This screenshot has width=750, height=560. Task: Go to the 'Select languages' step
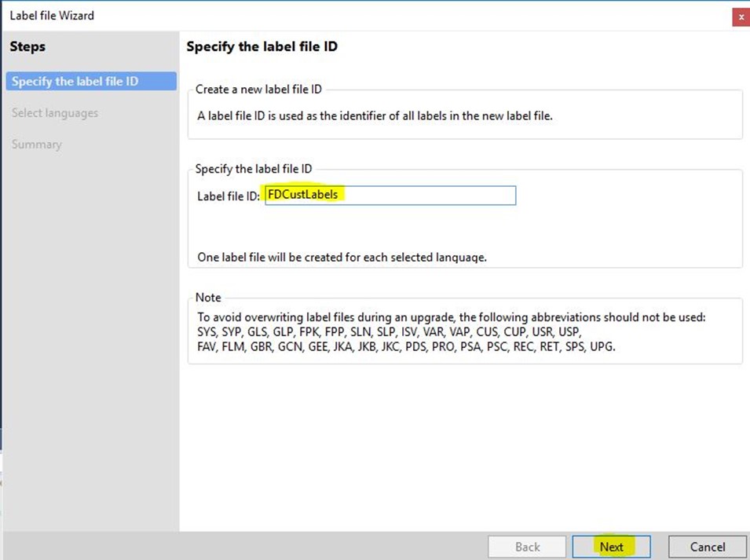[55, 113]
